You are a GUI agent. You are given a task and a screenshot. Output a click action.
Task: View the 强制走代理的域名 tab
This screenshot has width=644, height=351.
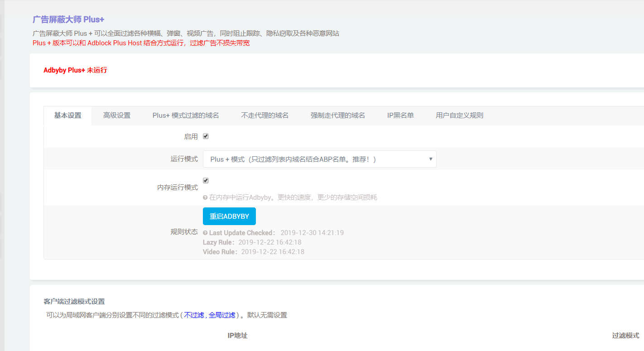click(338, 115)
